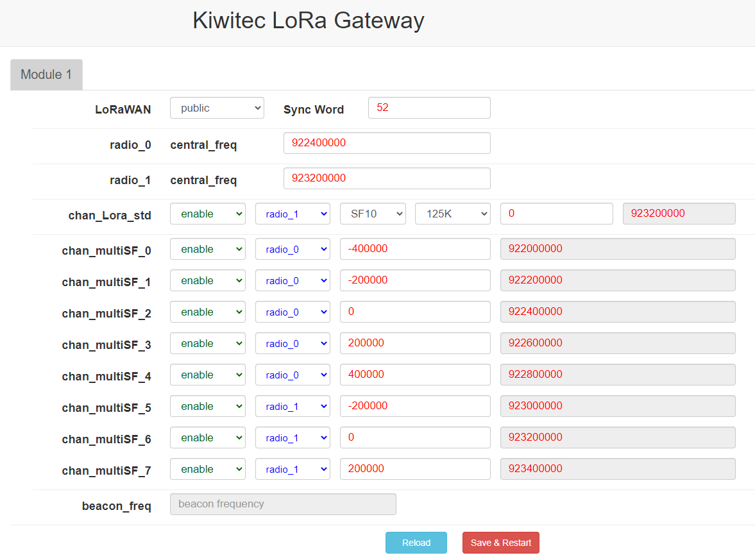755x560 pixels.
Task: Click central_freq label in radio_1 row
Action: pyautogui.click(x=204, y=180)
